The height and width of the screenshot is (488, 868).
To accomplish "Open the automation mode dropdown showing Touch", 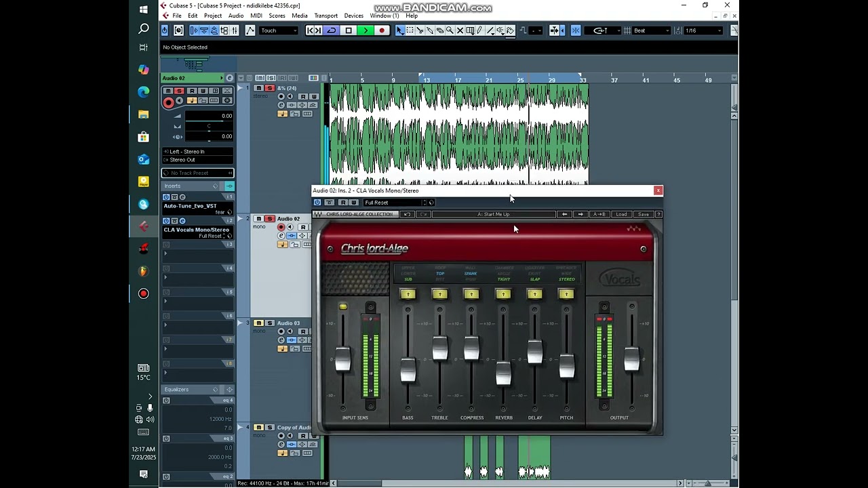I will pos(279,30).
